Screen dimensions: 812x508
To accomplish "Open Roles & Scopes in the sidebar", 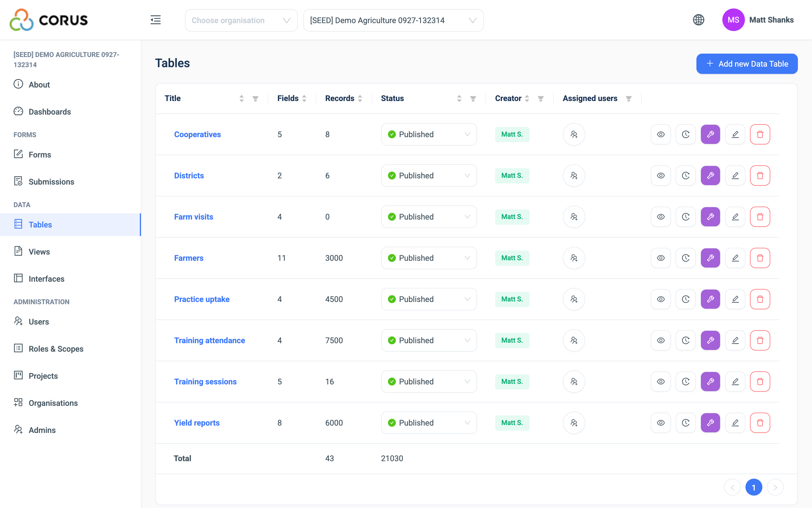I will (70, 349).
